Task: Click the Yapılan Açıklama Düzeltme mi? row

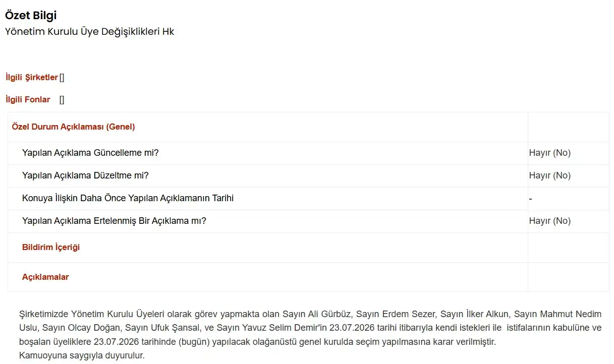Action: (308, 175)
